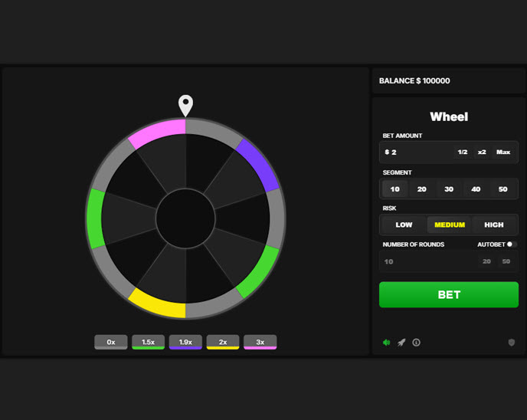
Task: Click the rocket turbo mode icon
Action: pos(401,343)
